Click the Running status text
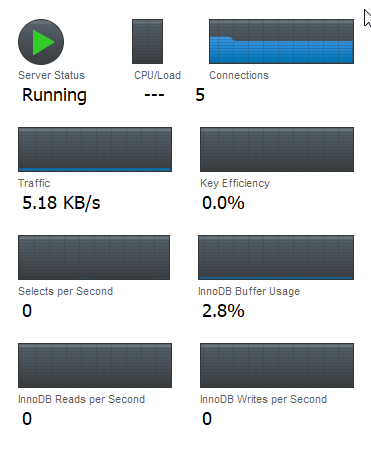This screenshot has width=371, height=451. pyautogui.click(x=54, y=95)
